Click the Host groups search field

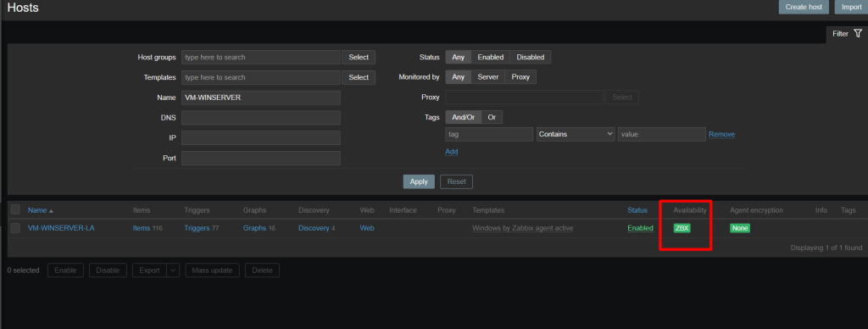tap(261, 57)
